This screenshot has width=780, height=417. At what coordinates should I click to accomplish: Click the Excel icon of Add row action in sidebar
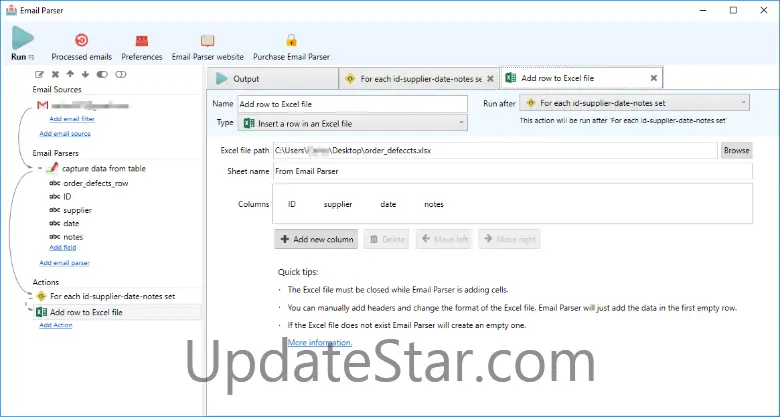click(x=42, y=312)
